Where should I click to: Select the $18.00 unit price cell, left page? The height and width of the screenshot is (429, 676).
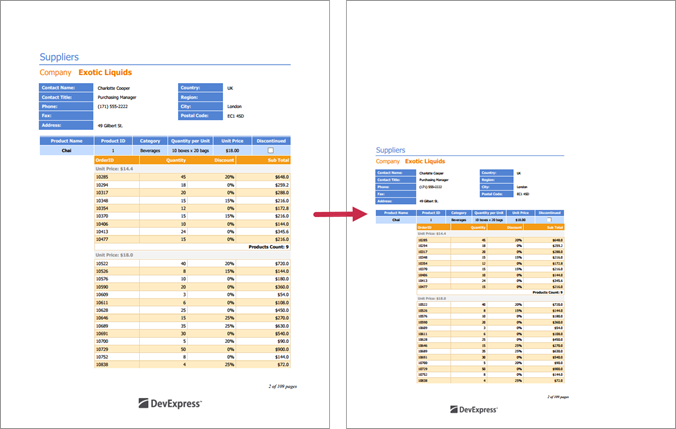(232, 150)
